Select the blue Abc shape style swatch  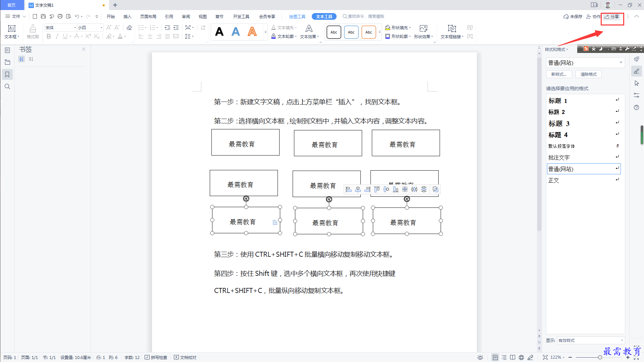tap(351, 32)
